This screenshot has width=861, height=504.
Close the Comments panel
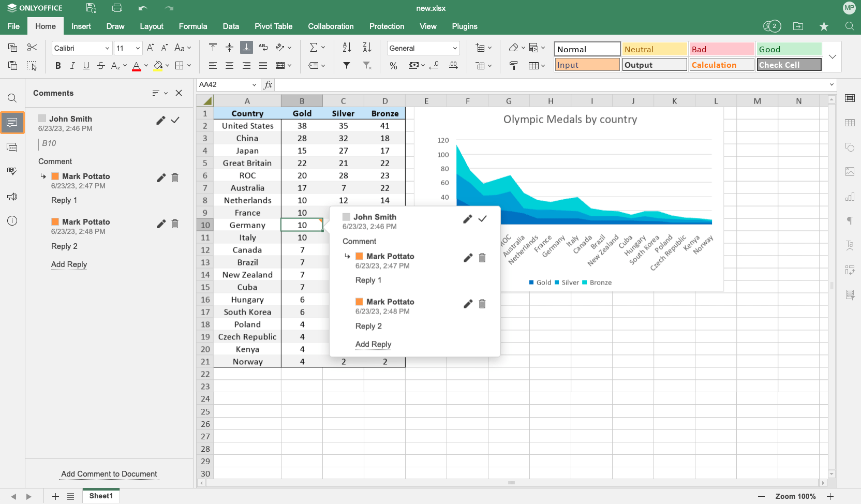tap(179, 93)
